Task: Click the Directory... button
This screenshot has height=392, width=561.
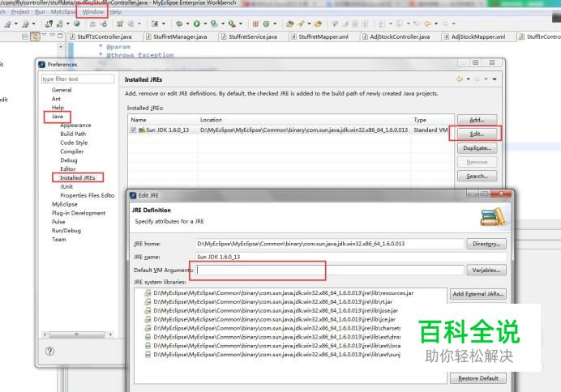Action: 486,244
